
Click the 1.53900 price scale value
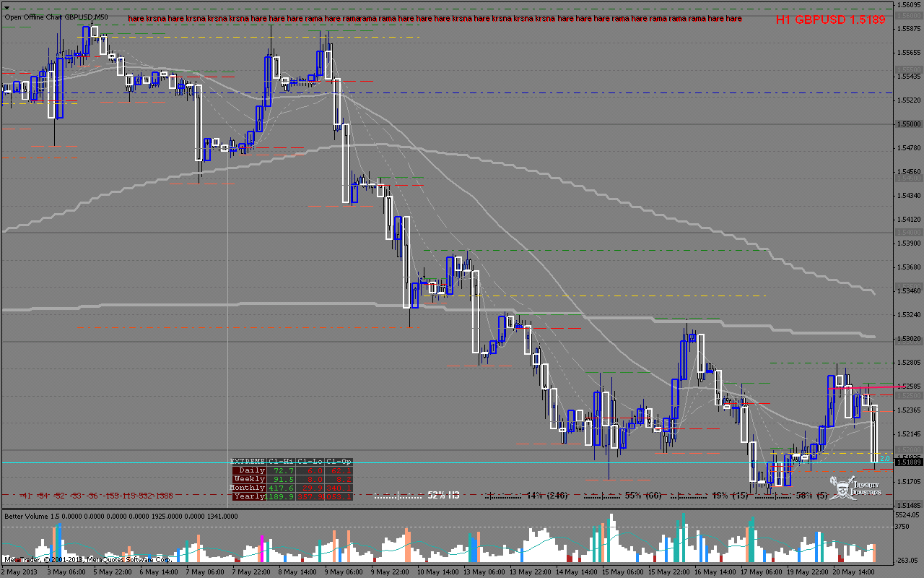(x=907, y=243)
